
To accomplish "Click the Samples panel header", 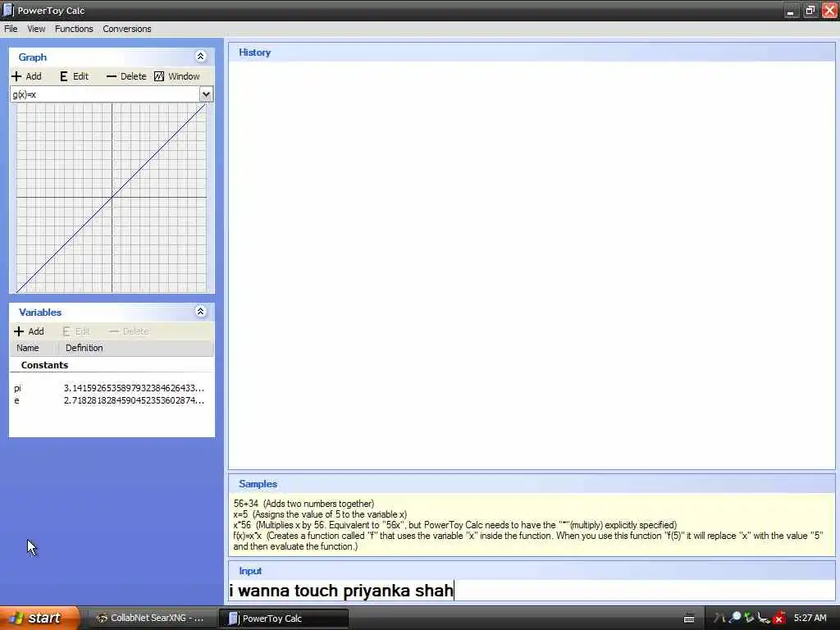I will click(x=532, y=484).
